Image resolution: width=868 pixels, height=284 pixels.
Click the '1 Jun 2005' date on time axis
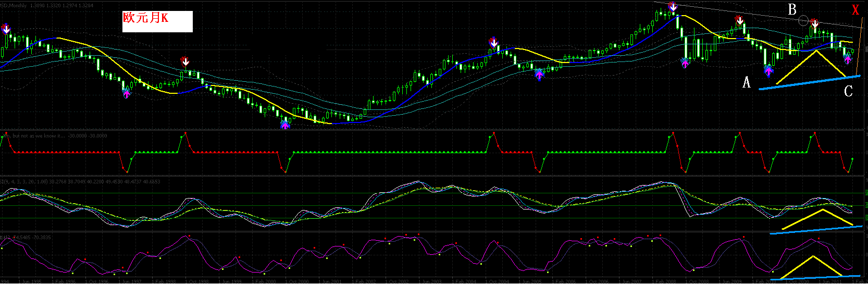tap(531, 281)
